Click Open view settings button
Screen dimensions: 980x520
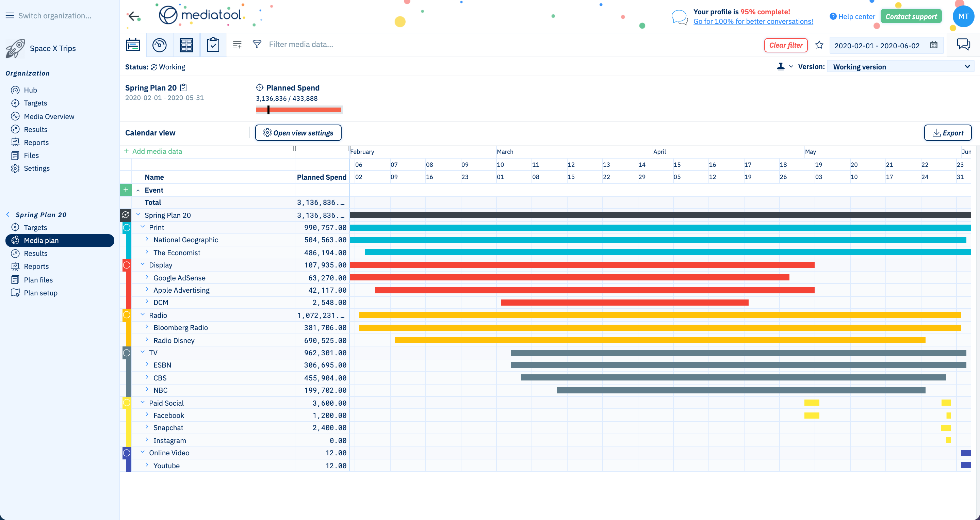pyautogui.click(x=298, y=133)
